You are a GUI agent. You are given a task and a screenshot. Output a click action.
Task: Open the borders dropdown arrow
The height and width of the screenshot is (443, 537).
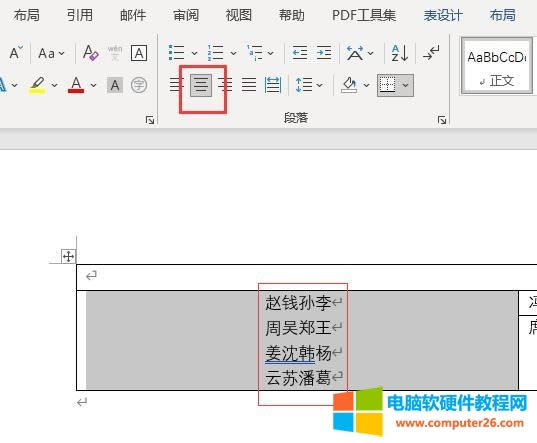pos(405,85)
